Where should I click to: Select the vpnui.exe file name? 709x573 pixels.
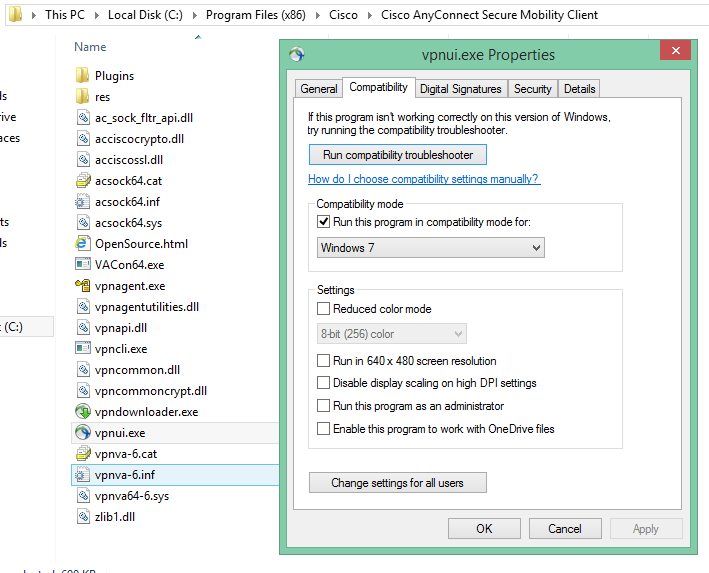click(120, 433)
